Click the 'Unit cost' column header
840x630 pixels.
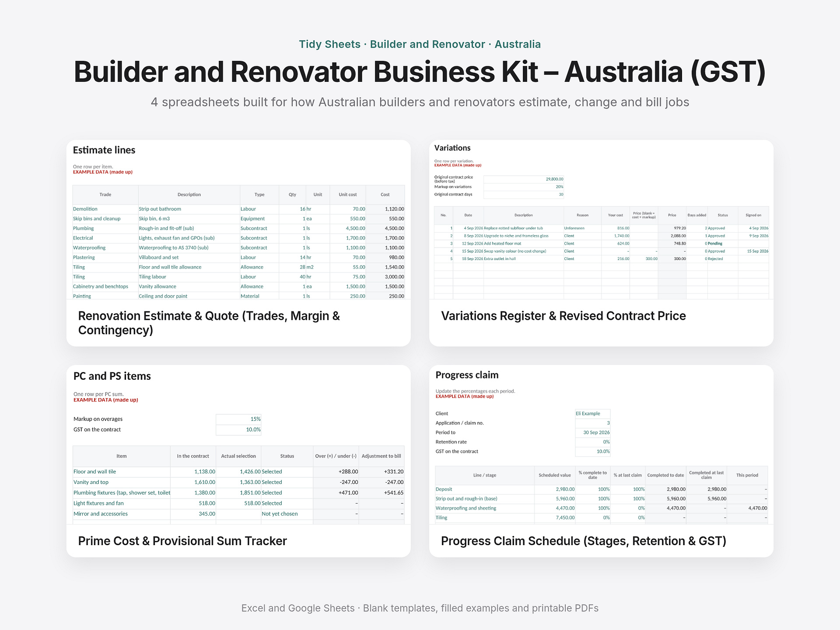(x=348, y=195)
